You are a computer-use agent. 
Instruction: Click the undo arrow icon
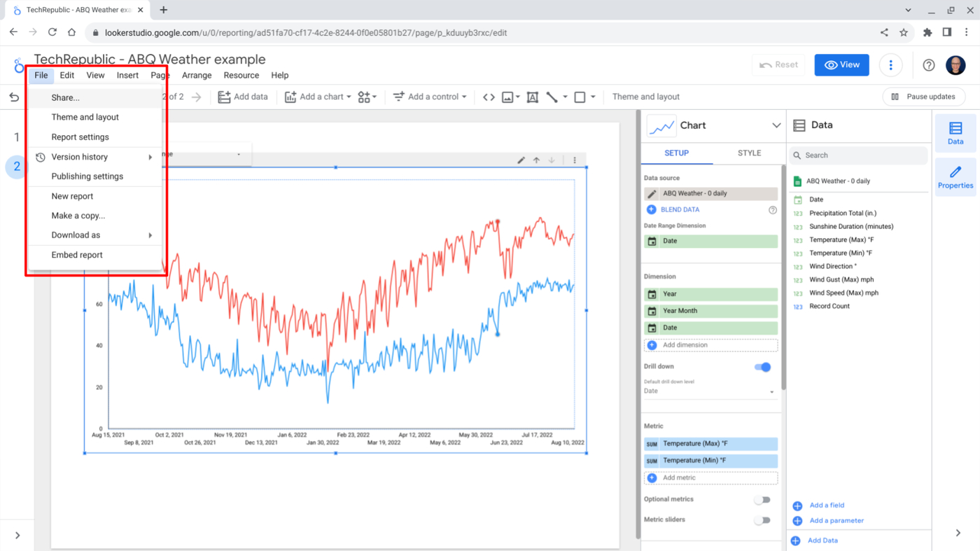coord(14,97)
